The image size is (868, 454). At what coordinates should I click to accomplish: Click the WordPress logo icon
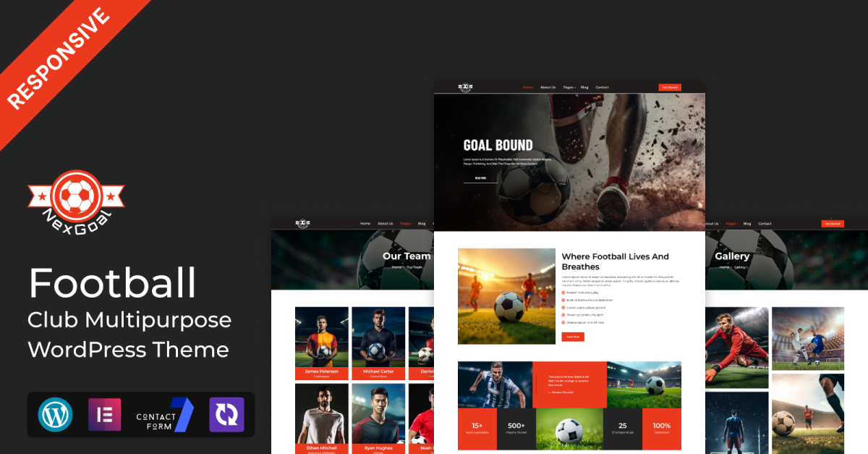[x=51, y=415]
